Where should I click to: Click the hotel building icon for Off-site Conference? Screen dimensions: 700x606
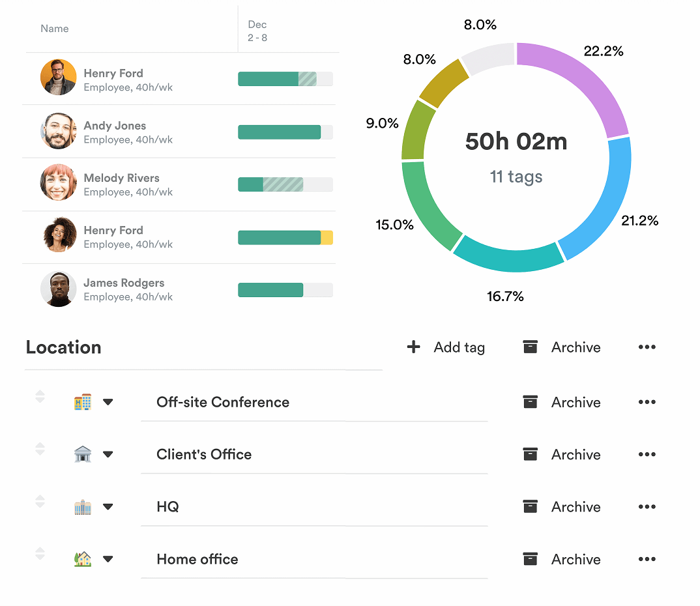click(83, 402)
